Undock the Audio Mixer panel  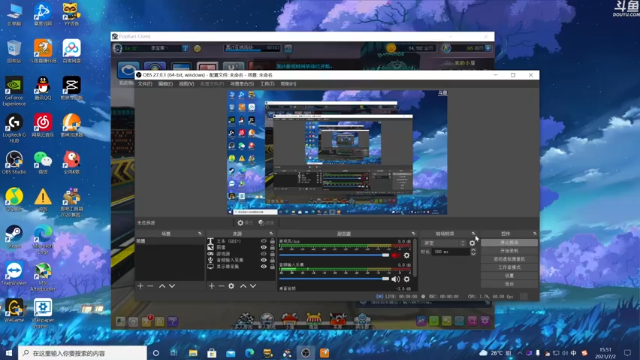click(413, 233)
